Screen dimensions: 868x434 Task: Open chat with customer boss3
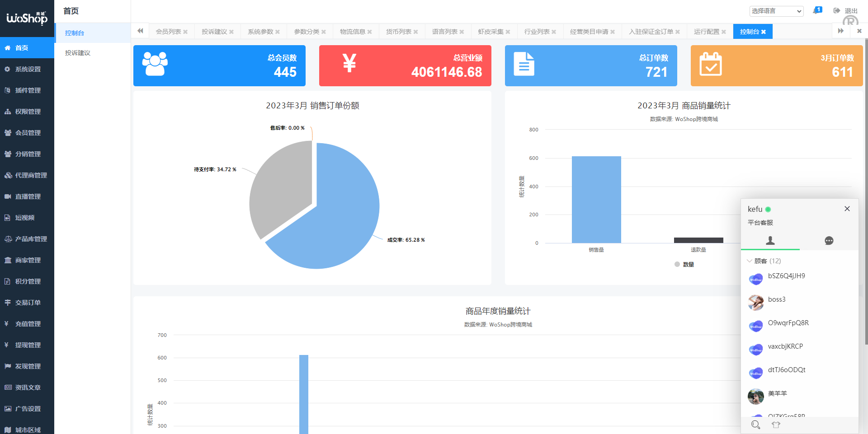click(x=777, y=300)
